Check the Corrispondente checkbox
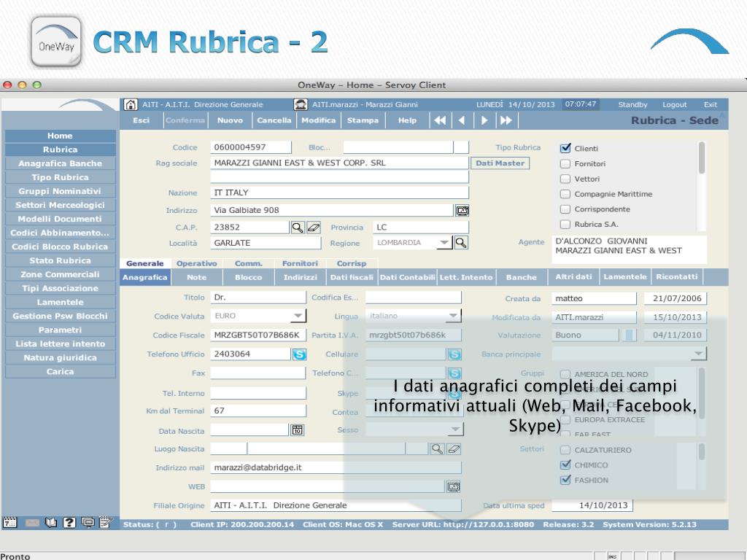 click(x=565, y=209)
